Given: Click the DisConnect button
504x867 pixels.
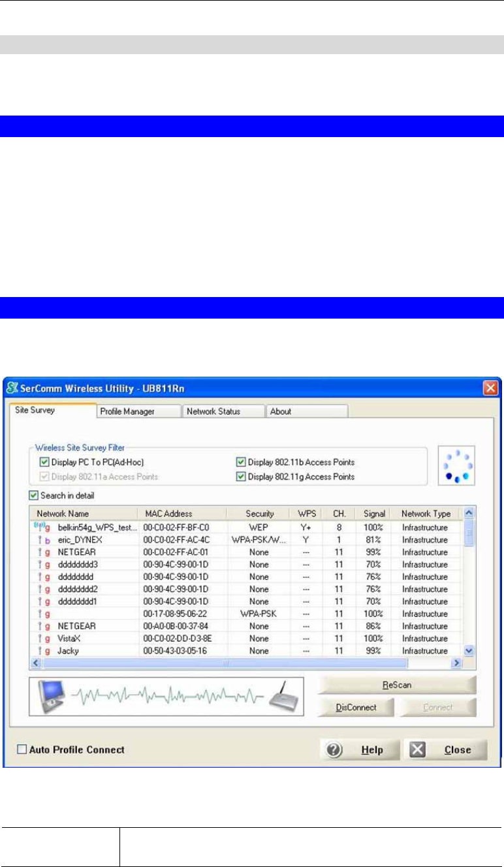Looking at the screenshot, I should (356, 707).
